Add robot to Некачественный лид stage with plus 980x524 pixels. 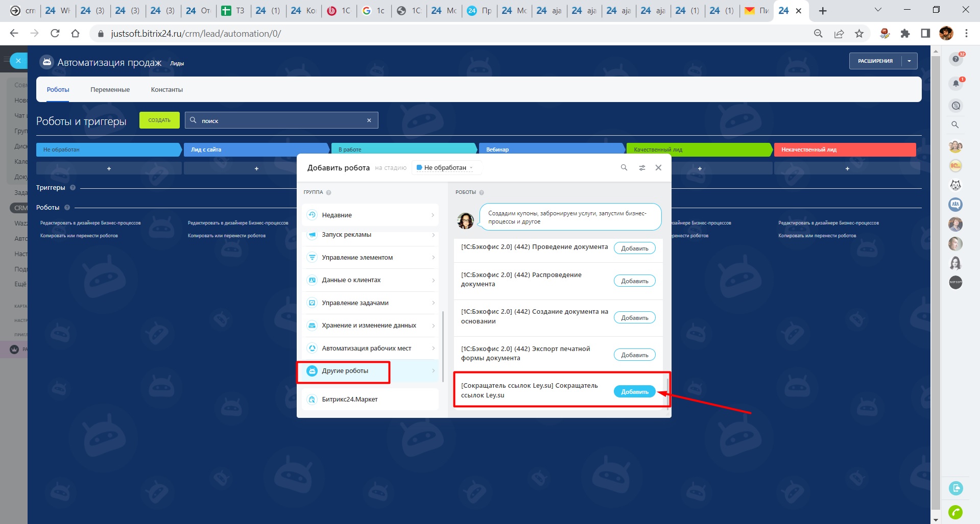pyautogui.click(x=847, y=168)
